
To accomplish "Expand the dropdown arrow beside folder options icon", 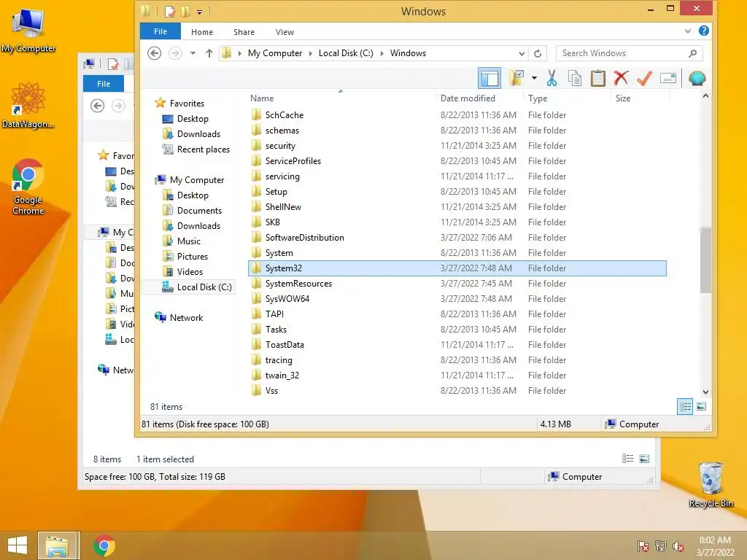I will (534, 78).
